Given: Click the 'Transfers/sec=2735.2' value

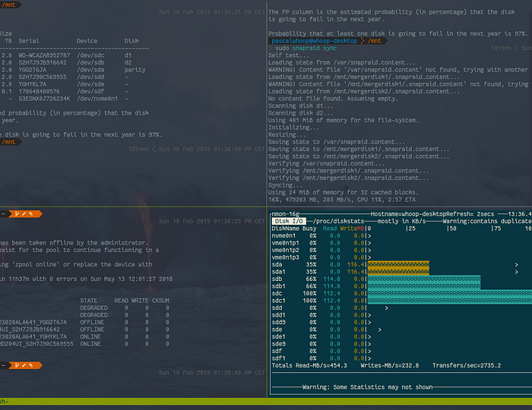Looking at the screenshot, I should [467, 365].
